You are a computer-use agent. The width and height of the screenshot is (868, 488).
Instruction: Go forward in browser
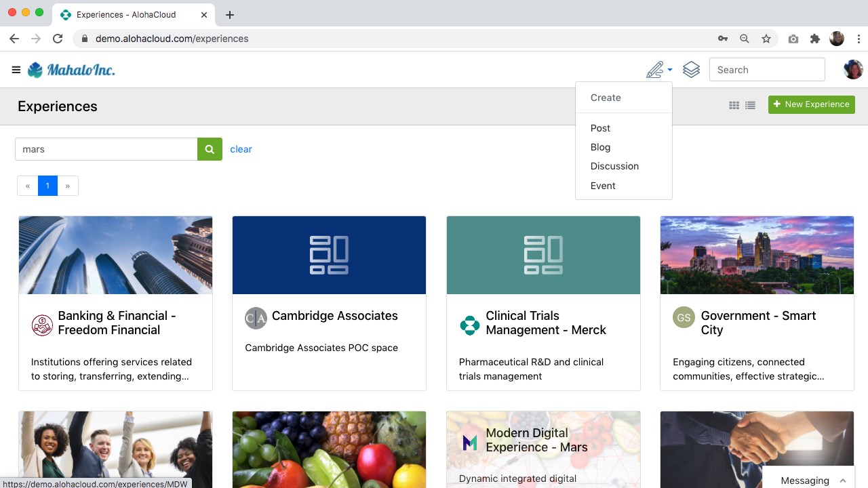click(x=36, y=39)
